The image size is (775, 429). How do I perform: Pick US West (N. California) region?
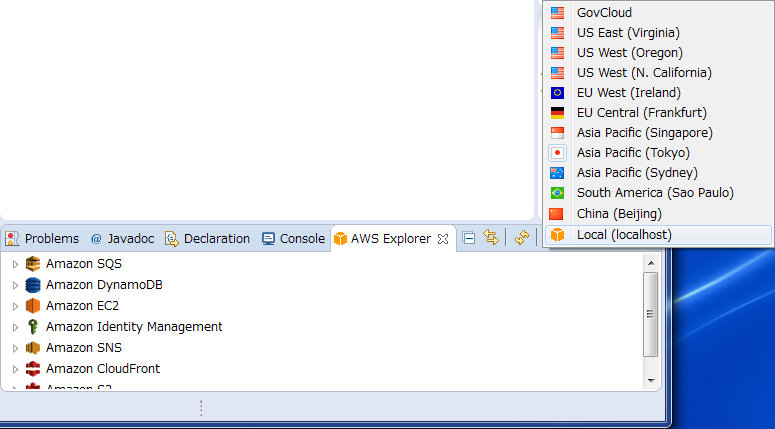tap(658, 73)
